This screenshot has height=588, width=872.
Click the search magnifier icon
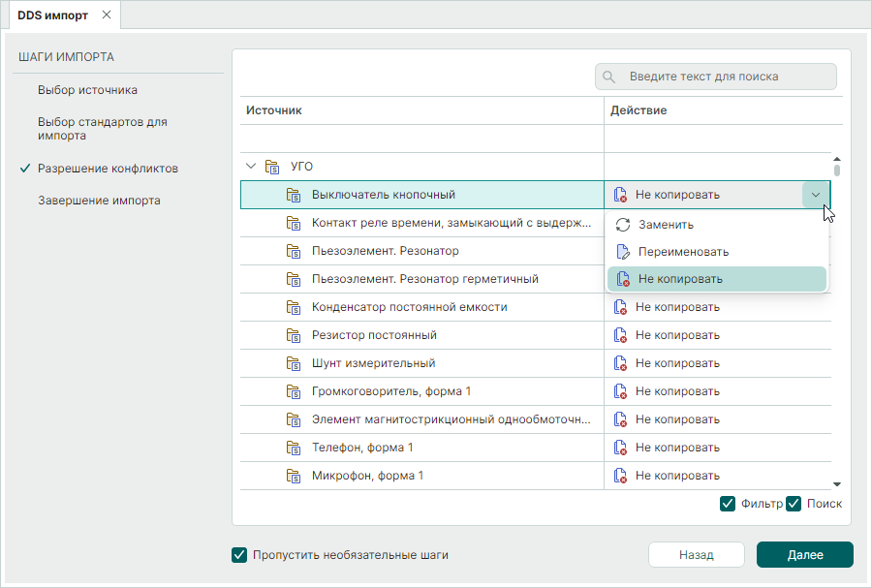(610, 77)
